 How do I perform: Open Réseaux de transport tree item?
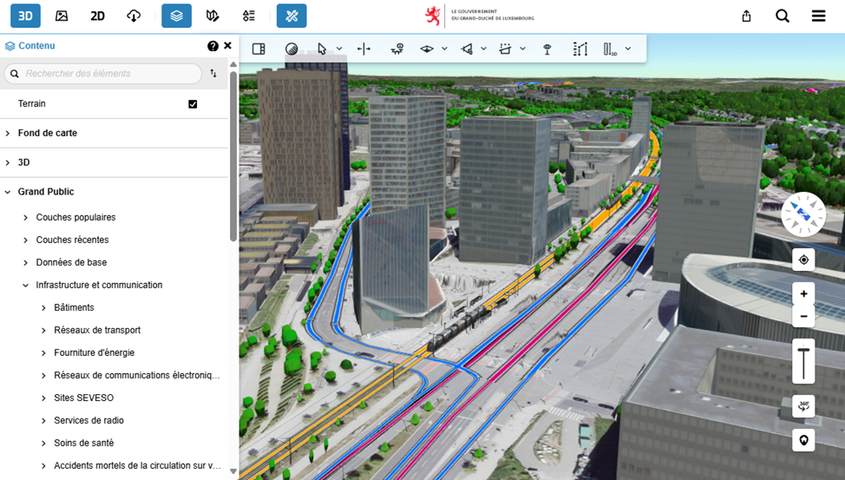[x=96, y=330]
